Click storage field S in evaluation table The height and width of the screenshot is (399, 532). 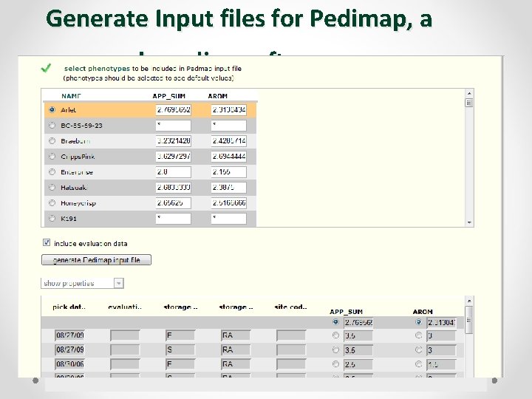[x=180, y=349]
